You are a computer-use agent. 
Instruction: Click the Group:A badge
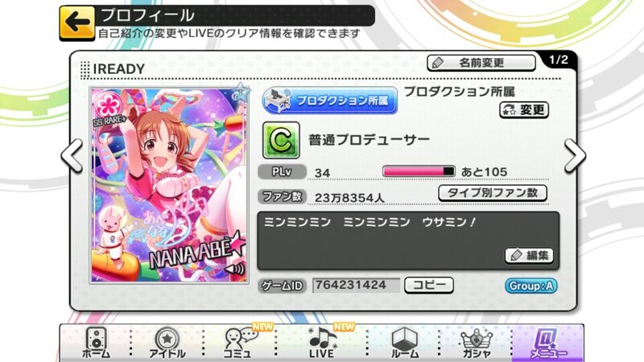point(531,286)
